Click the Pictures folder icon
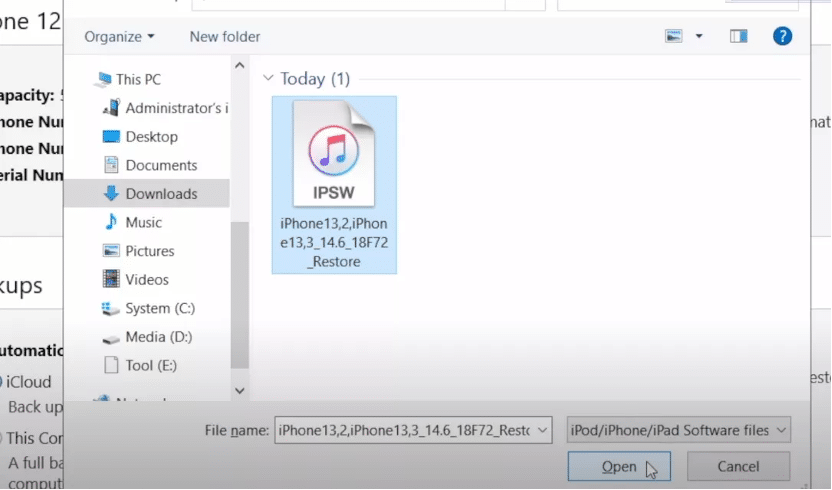The width and height of the screenshot is (832, 490). pyautogui.click(x=111, y=251)
